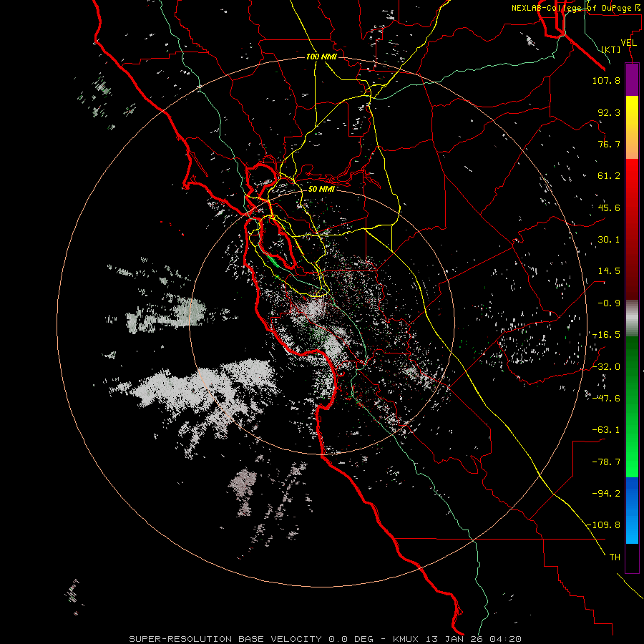Click the -94.2 scale value

[606, 494]
